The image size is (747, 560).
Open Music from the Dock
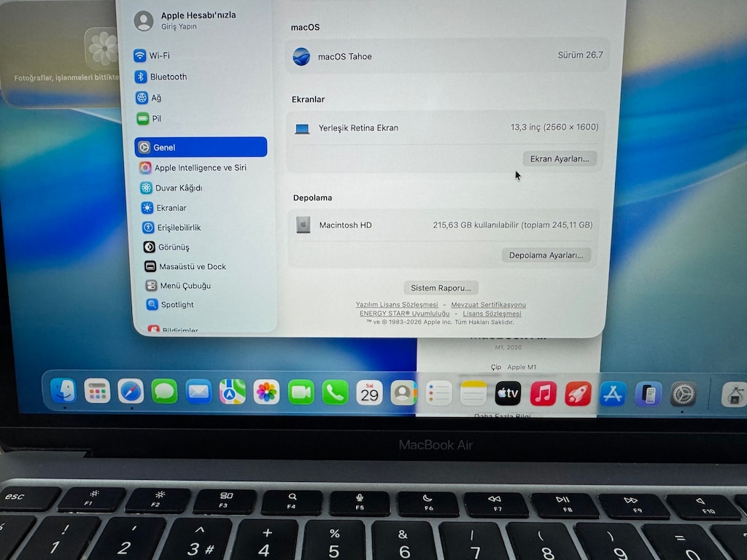543,394
